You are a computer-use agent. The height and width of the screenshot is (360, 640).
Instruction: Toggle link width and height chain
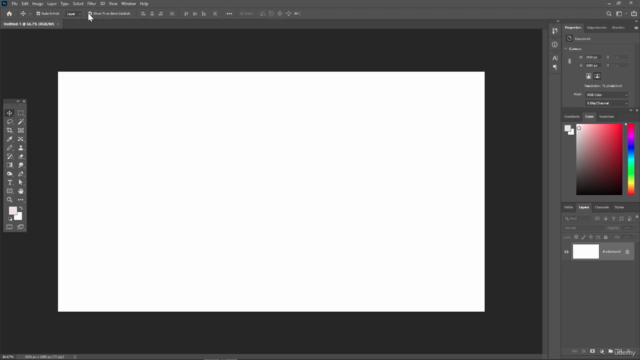coord(569,61)
